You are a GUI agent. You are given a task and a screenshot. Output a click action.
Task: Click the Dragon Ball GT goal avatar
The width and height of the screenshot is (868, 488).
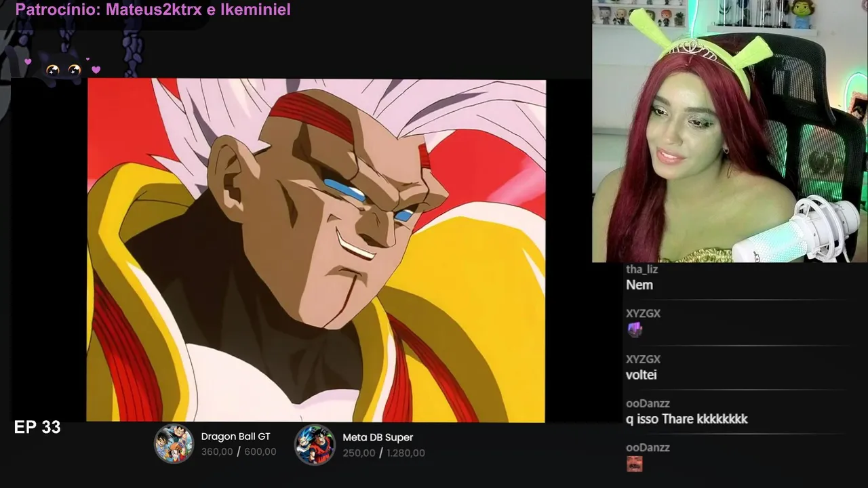174,444
